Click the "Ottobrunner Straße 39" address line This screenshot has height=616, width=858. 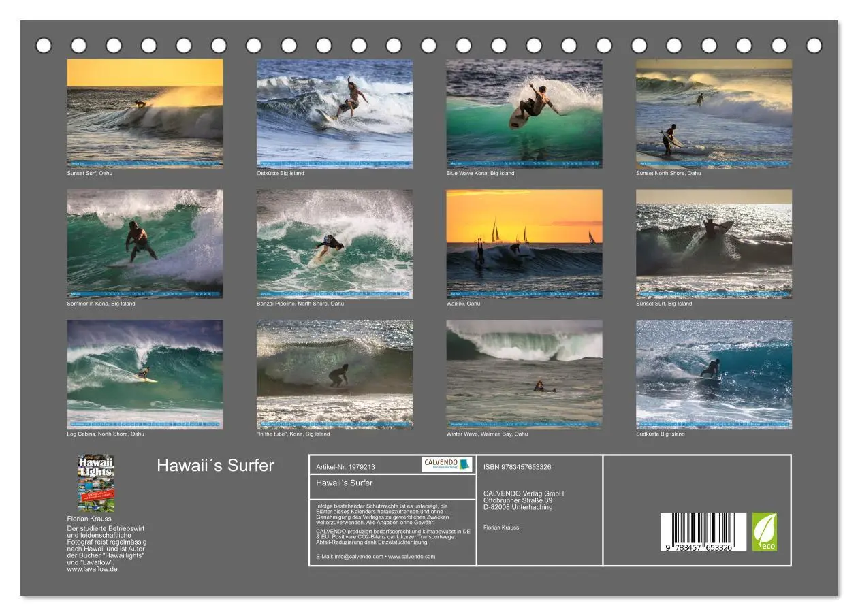point(518,500)
